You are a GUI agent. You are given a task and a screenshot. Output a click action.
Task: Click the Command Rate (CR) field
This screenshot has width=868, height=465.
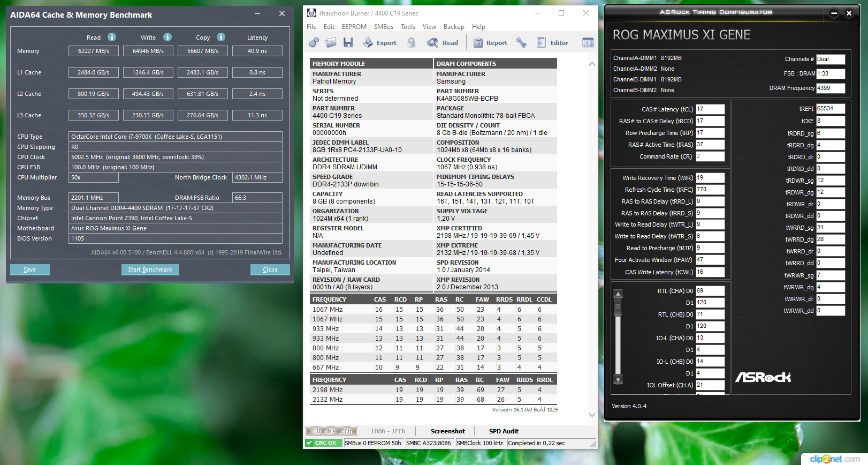point(710,156)
